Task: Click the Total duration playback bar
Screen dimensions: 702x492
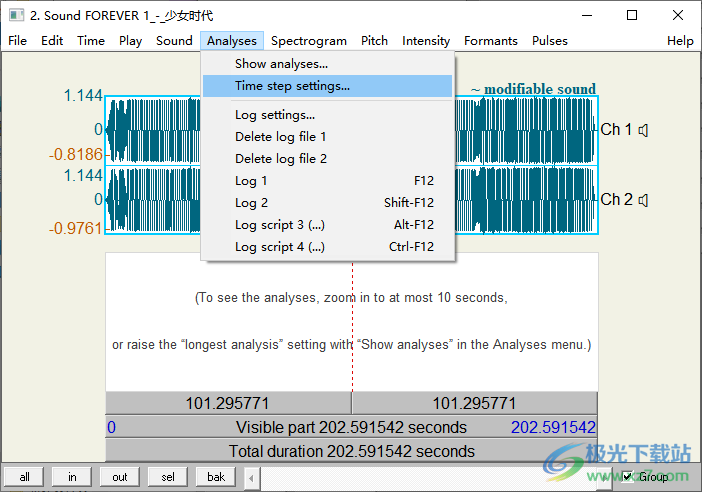Action: (351, 451)
